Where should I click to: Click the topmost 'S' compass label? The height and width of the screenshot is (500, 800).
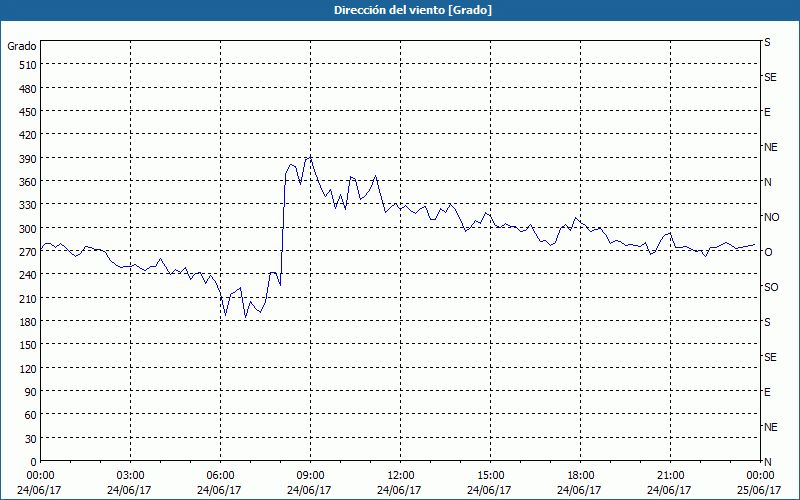(x=767, y=42)
